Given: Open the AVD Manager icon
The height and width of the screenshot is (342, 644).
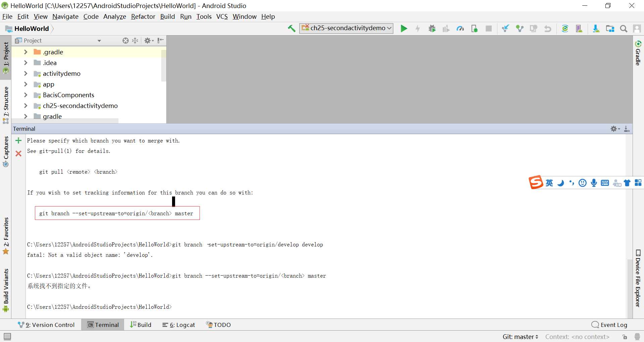Looking at the screenshot, I should click(579, 28).
